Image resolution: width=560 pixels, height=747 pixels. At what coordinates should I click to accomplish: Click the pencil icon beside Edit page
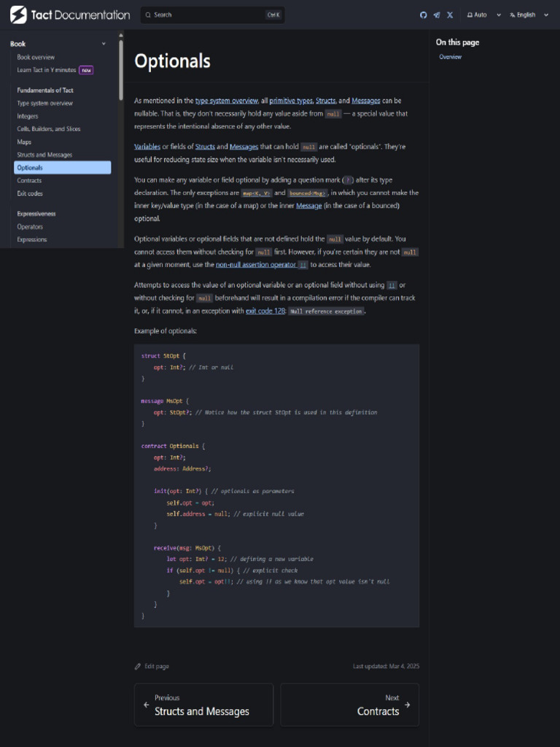pos(138,666)
